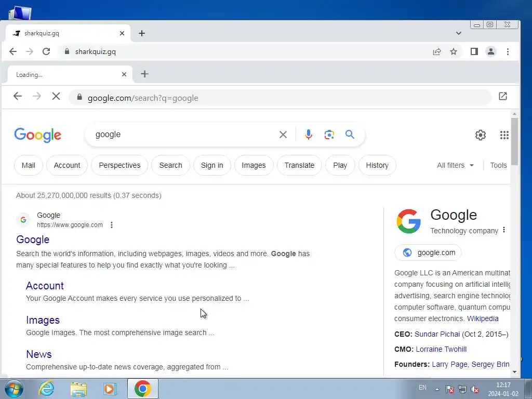Click the Google search text box
This screenshot has height=399, width=532.
click(183, 135)
